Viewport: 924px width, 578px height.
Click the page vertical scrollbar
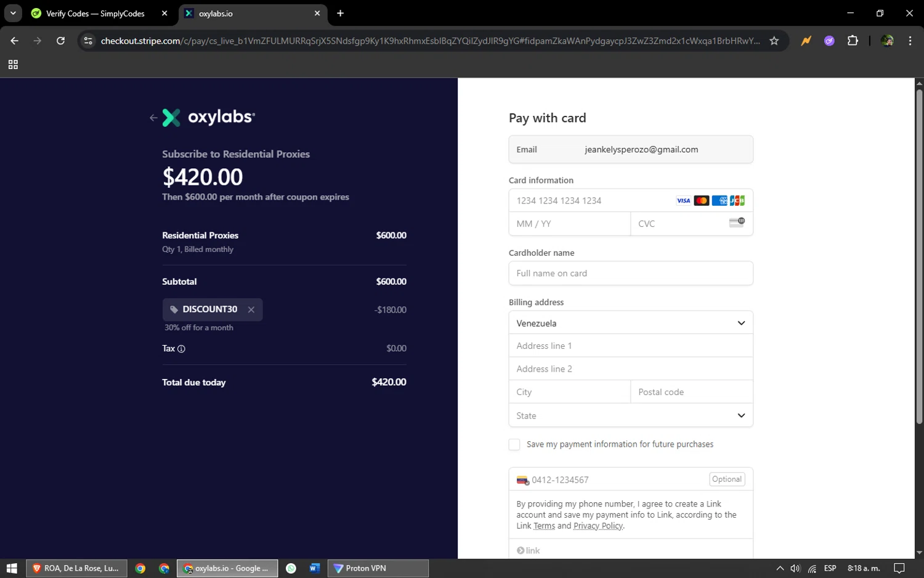(x=919, y=256)
